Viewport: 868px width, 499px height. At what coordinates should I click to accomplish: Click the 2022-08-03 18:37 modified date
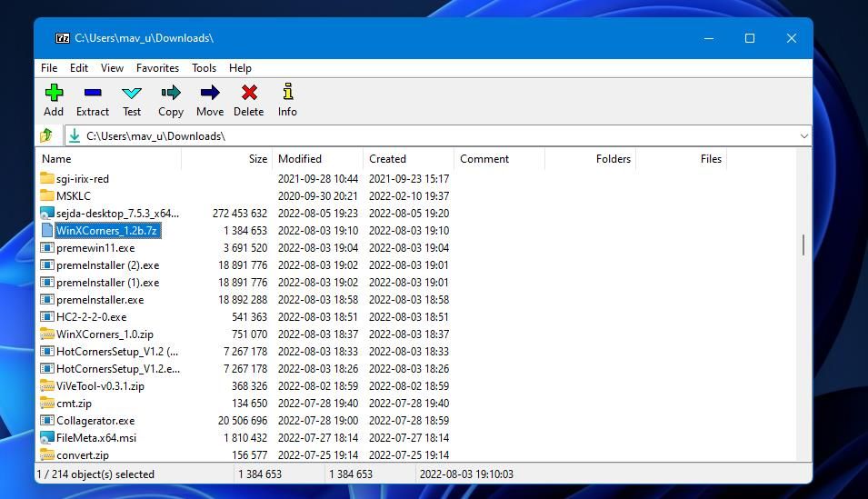[x=318, y=334]
